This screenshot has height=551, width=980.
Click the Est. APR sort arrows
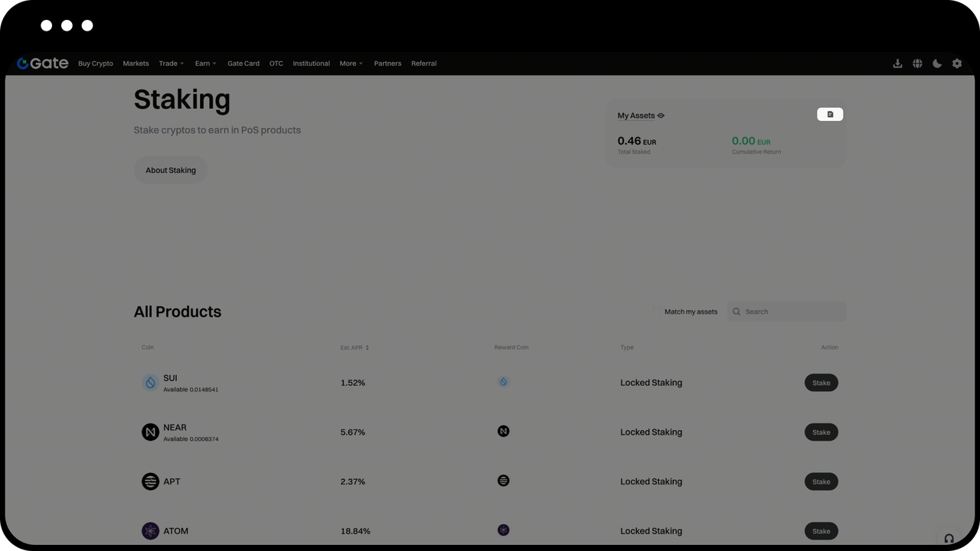click(367, 347)
